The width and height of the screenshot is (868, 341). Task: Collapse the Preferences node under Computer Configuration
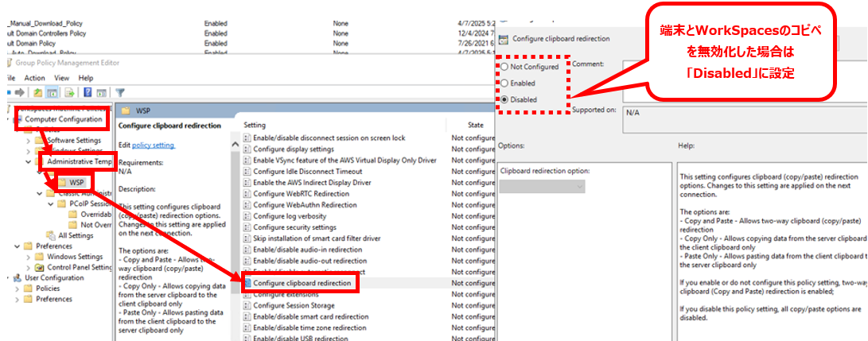point(18,246)
